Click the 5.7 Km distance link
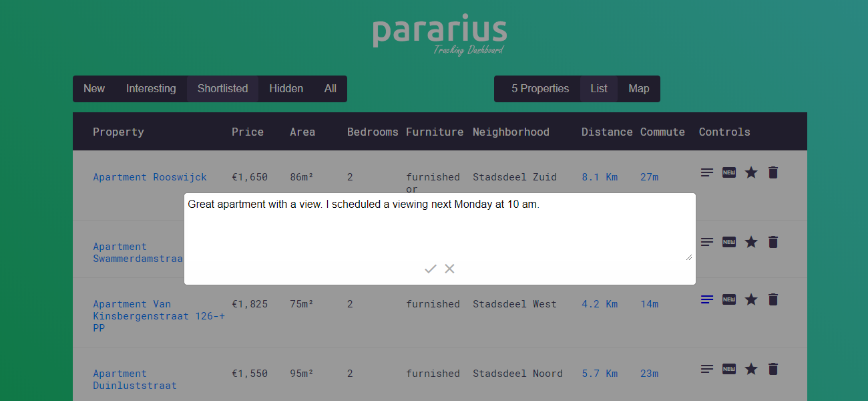This screenshot has width=868, height=401. coord(600,374)
